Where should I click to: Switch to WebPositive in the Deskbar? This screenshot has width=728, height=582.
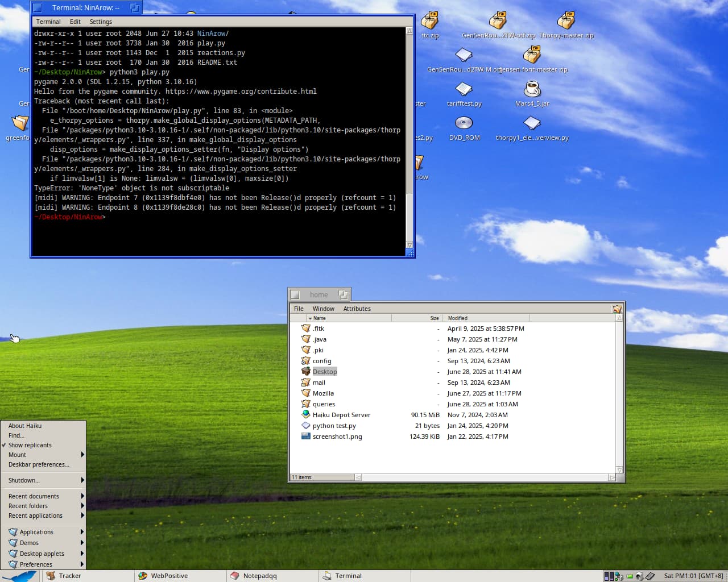pyautogui.click(x=169, y=576)
